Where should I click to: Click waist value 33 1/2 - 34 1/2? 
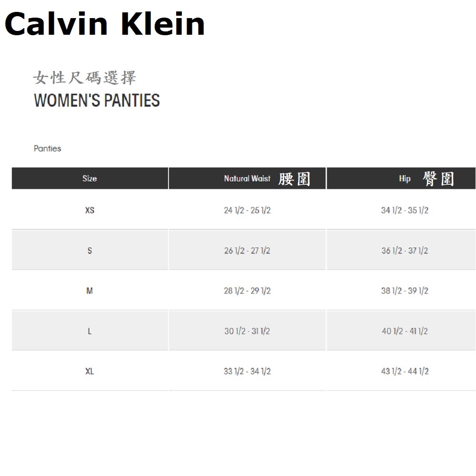[x=247, y=371]
